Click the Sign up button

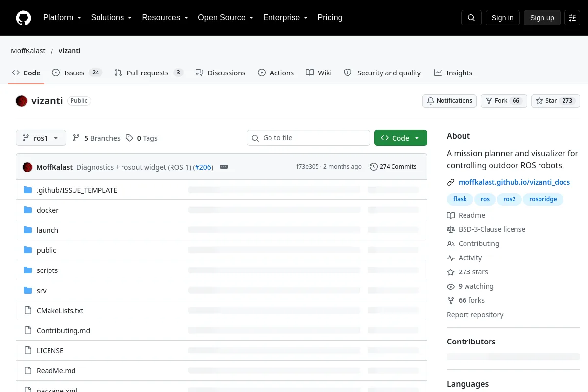[x=542, y=18]
